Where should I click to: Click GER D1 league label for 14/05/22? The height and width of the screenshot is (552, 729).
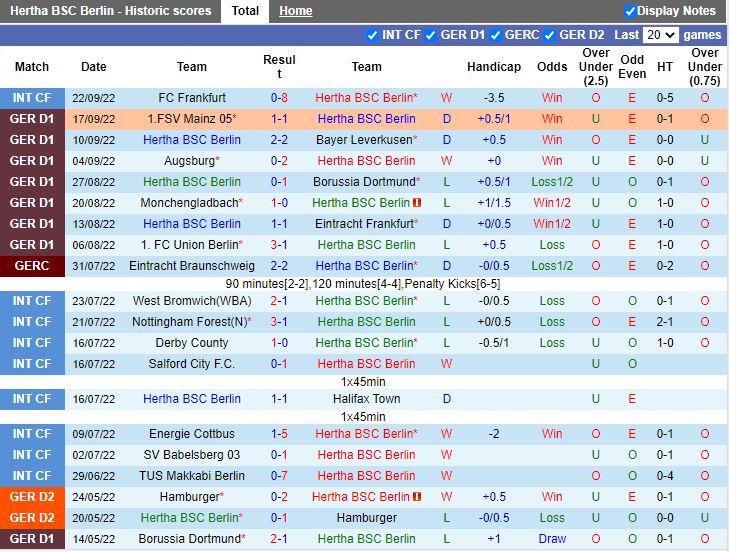tap(32, 539)
